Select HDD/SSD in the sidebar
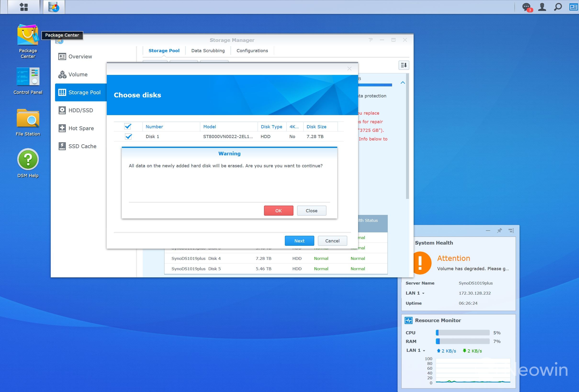This screenshot has width=579, height=392. click(x=81, y=110)
